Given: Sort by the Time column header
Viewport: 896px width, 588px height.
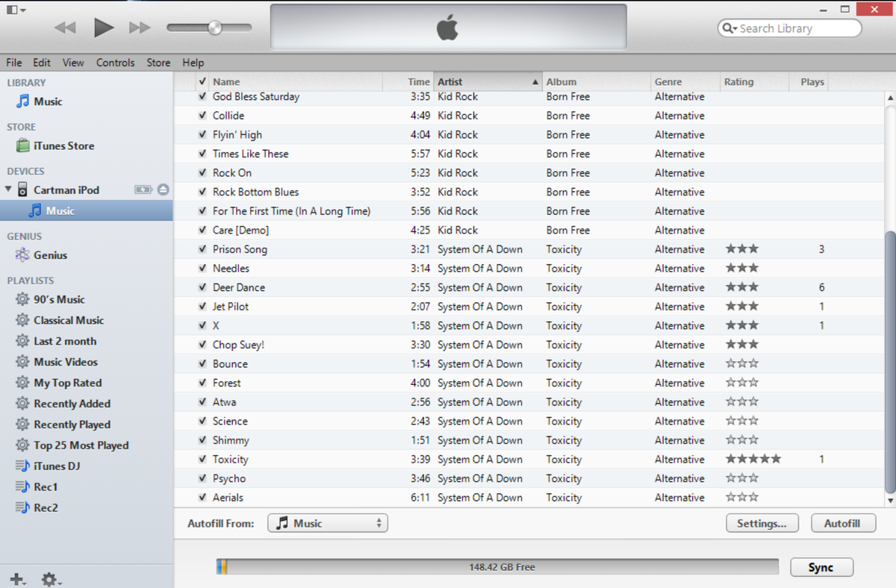Looking at the screenshot, I should pyautogui.click(x=408, y=82).
